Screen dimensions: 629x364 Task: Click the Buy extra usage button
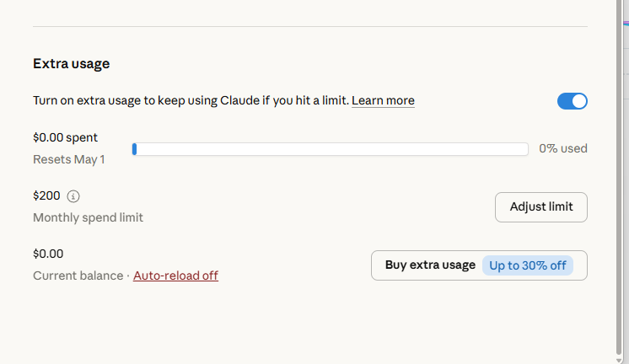(479, 265)
